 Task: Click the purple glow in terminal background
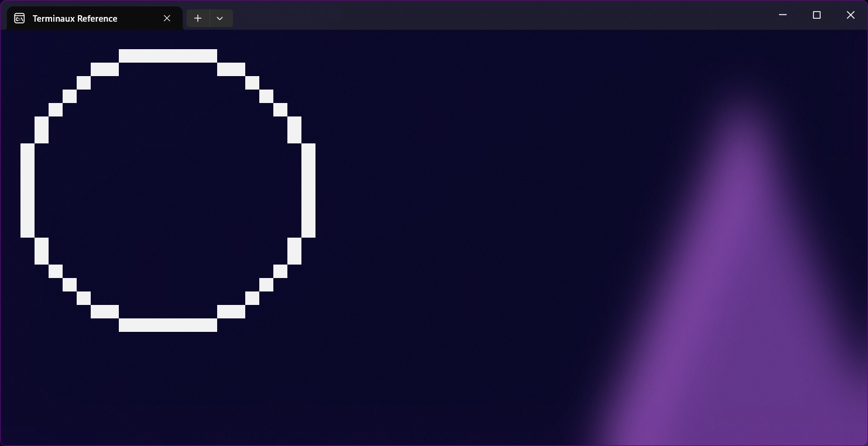732,293
